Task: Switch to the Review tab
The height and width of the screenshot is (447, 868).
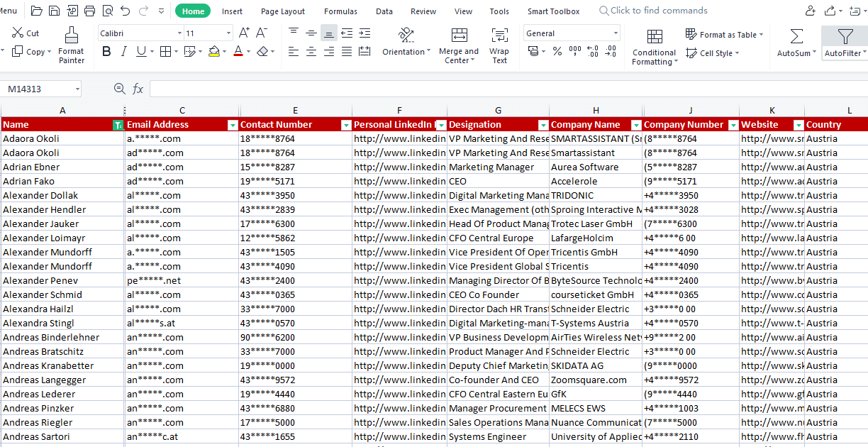Action: (423, 11)
